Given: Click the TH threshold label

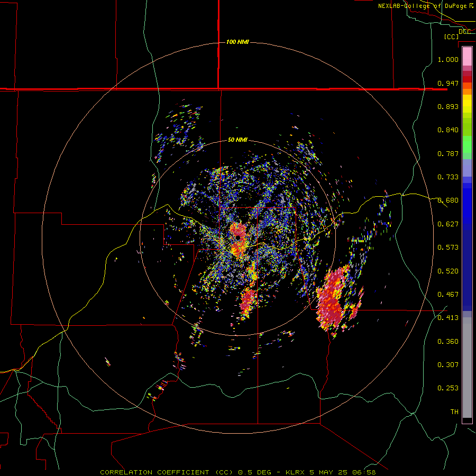Looking at the screenshot, I should click(x=454, y=412).
